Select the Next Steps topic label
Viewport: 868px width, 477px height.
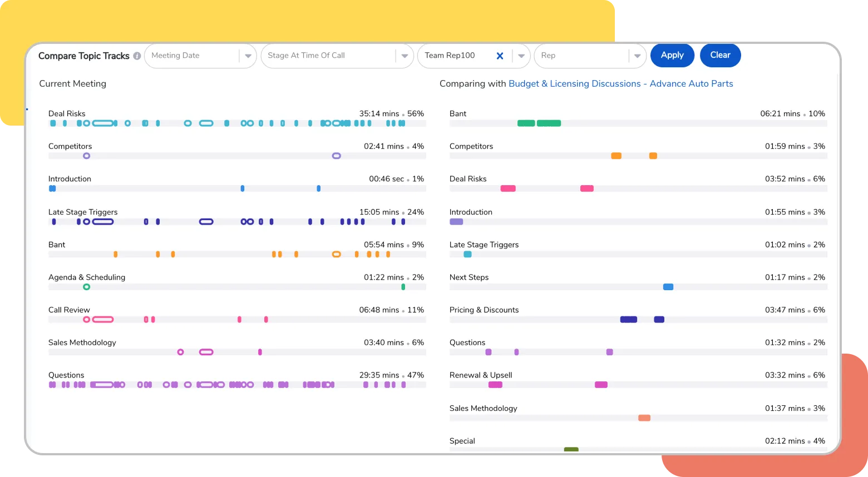469,277
